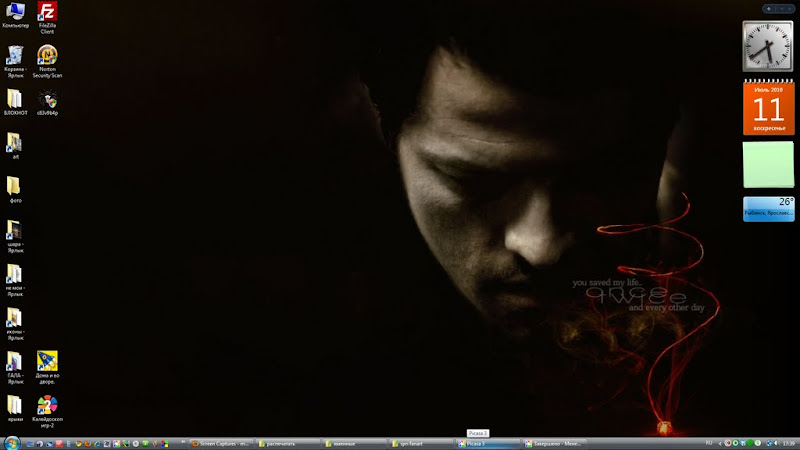
Task: Launch the Дома и во дворе game icon
Action: pyautogui.click(x=47, y=367)
